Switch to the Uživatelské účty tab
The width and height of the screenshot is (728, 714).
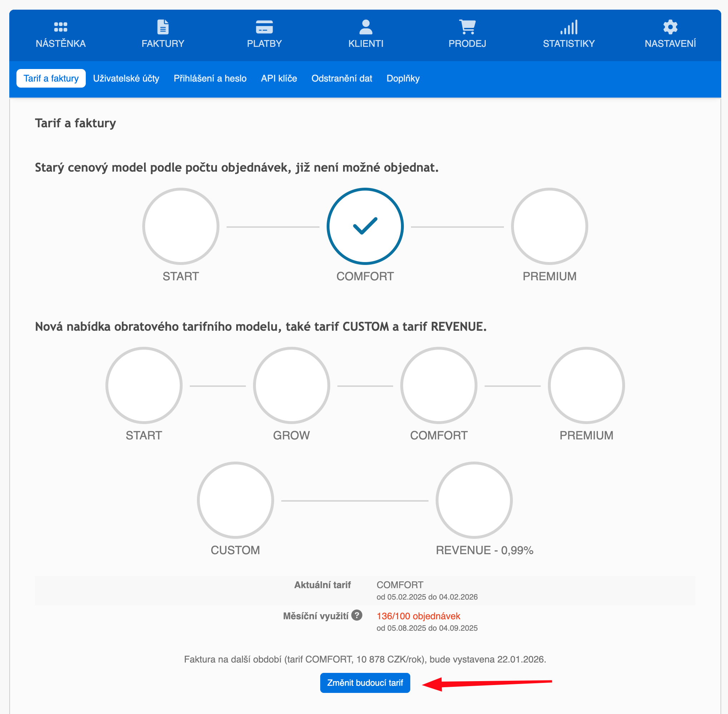(126, 78)
